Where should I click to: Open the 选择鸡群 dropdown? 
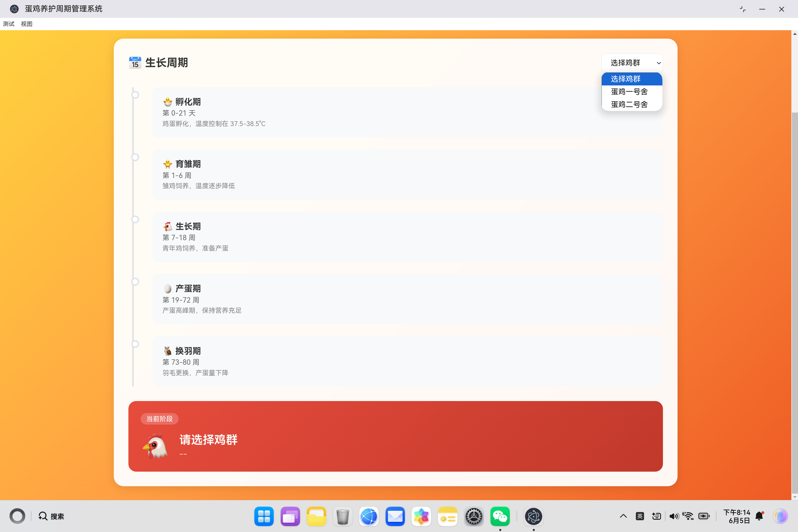(632, 63)
